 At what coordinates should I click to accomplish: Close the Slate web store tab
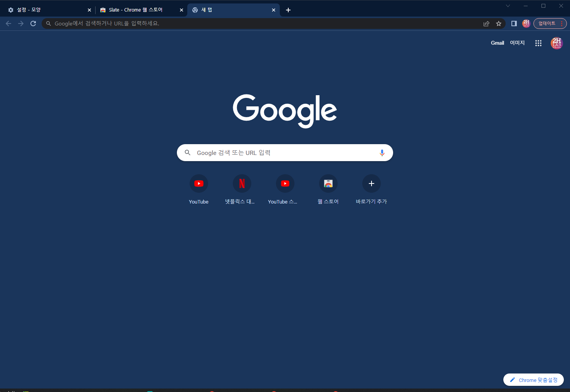tap(182, 10)
